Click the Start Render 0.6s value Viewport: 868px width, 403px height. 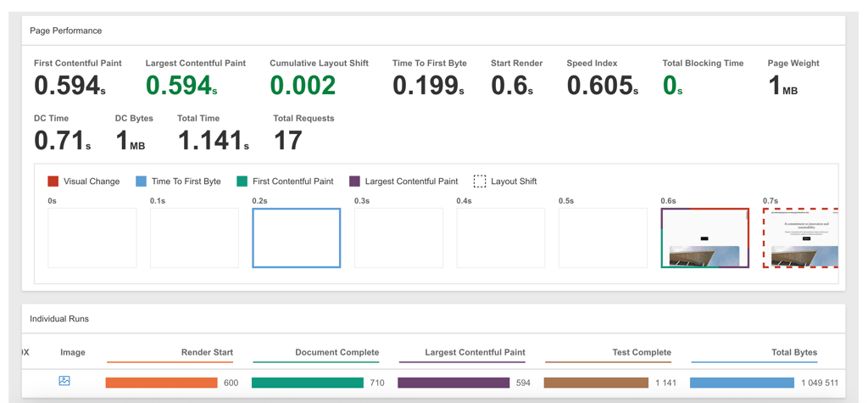[x=513, y=86]
